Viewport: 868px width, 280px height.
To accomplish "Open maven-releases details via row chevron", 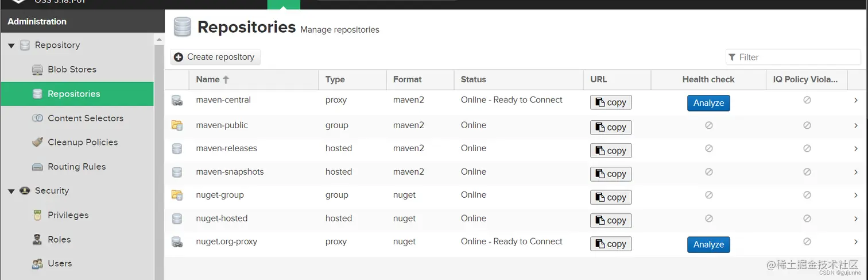I will (856, 148).
